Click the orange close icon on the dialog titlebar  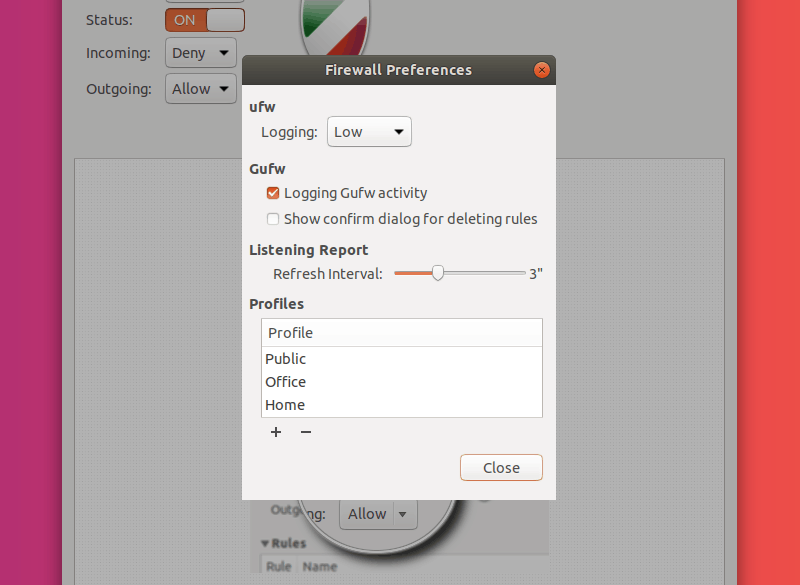[541, 70]
